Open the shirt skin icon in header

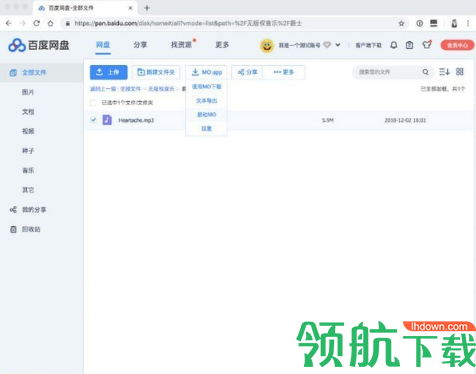coord(427,45)
